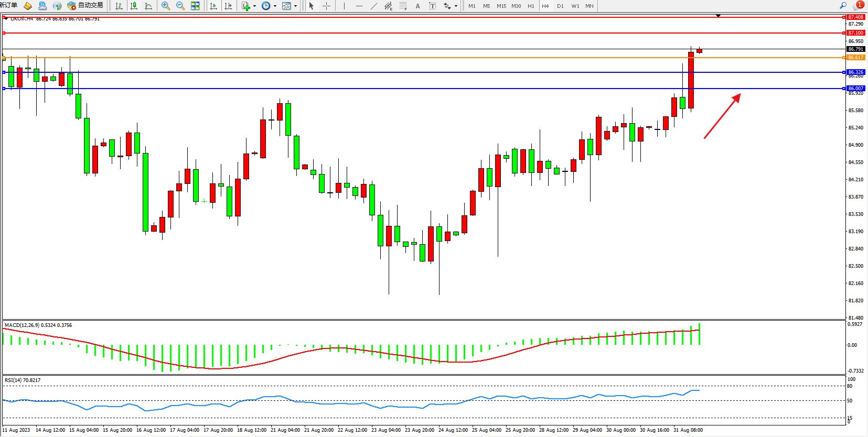
Task: Select the M15 timeframe button
Action: click(501, 6)
